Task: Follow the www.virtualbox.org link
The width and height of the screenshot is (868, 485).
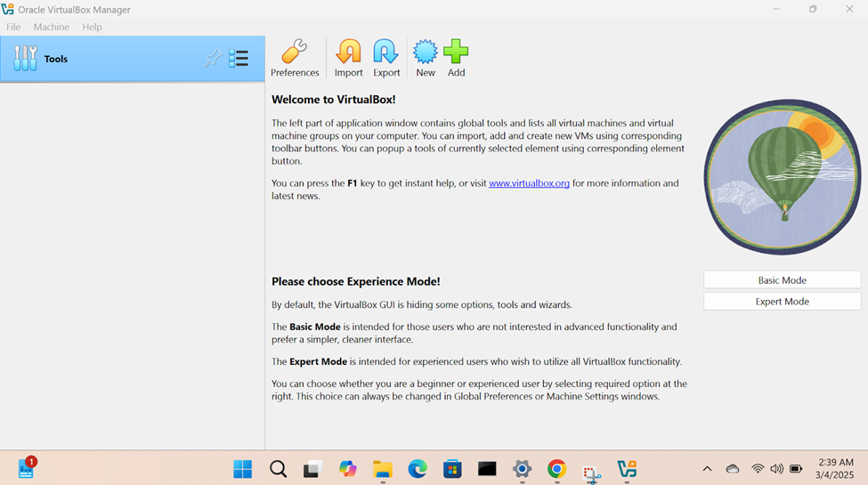Action: point(529,183)
